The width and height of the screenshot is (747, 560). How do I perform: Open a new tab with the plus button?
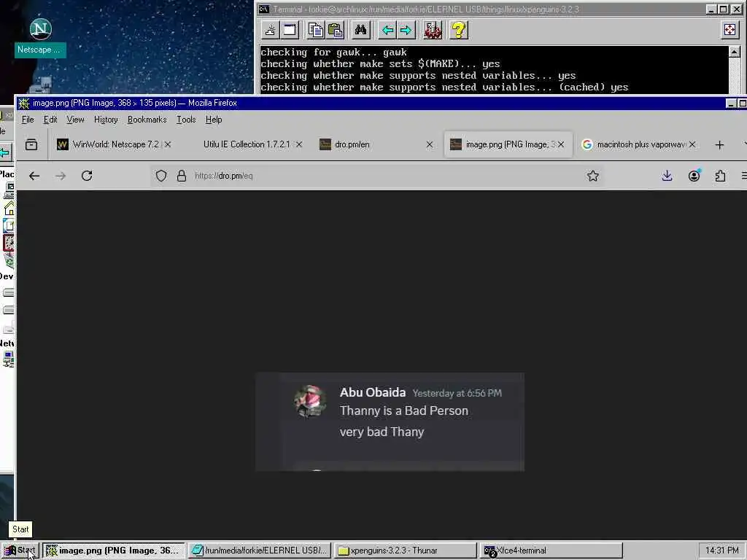[719, 145]
